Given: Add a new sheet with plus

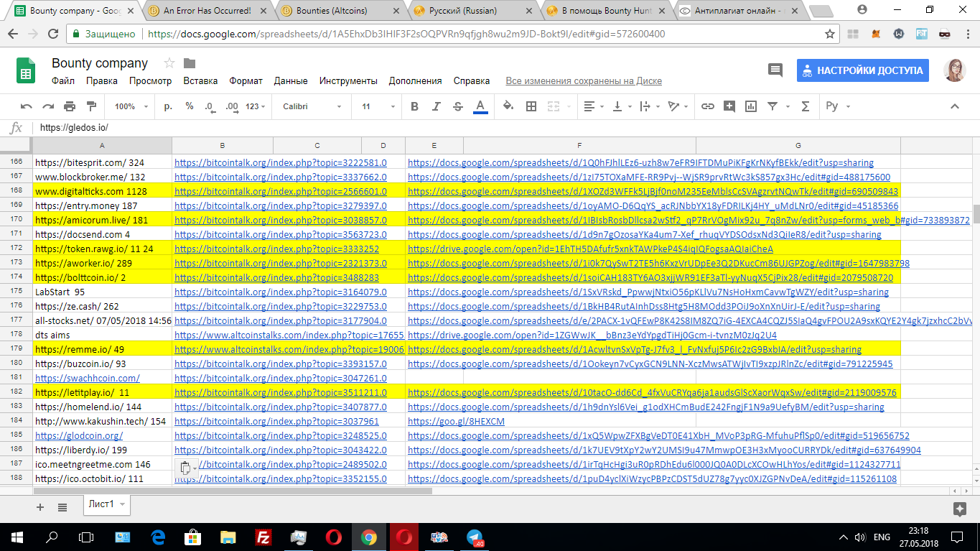Looking at the screenshot, I should coord(40,507).
